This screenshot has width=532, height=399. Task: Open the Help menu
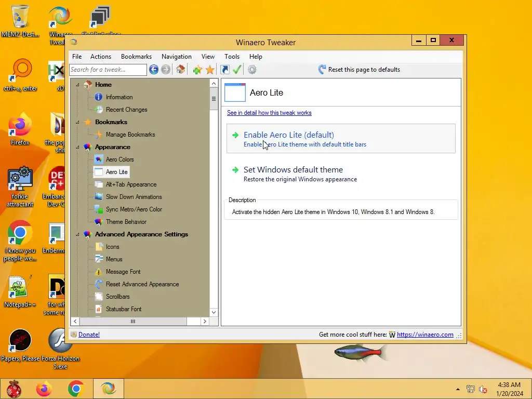pyautogui.click(x=256, y=57)
